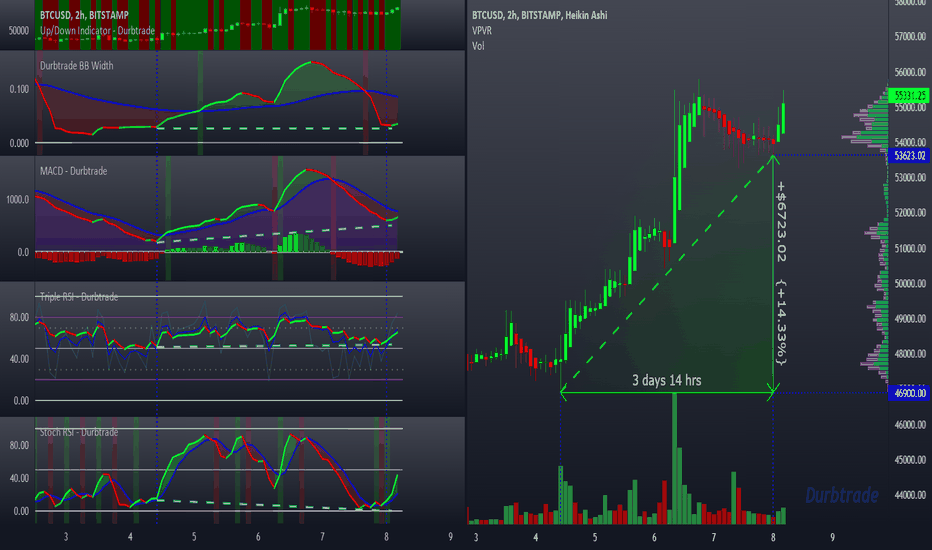Click the 50000 price label beside Up/Down Indicator
932x550 pixels.
(18, 30)
